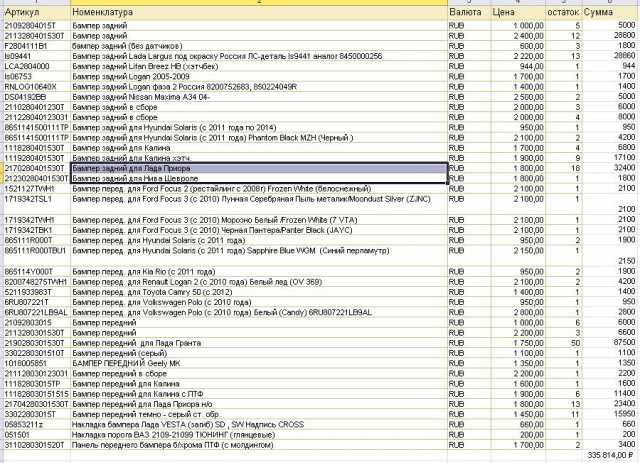This screenshot has width=640, height=463.
Task: Select Бампер передний для Лада Гранта cell
Action: [259, 343]
